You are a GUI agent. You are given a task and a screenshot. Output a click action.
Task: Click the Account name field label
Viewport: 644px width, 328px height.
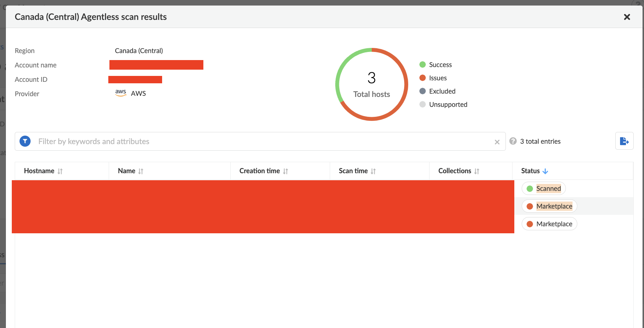tap(36, 65)
